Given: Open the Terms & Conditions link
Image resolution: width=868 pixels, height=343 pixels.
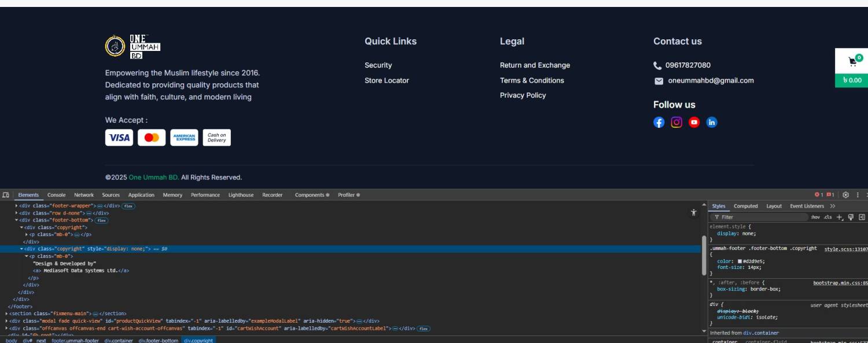Looking at the screenshot, I should point(532,80).
